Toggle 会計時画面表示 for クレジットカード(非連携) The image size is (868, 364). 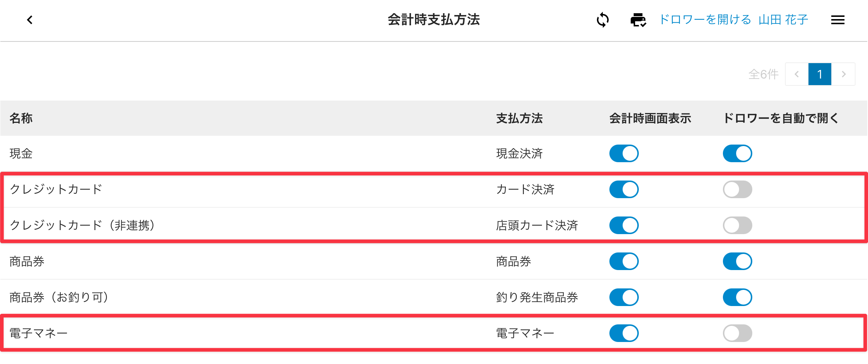(x=624, y=225)
